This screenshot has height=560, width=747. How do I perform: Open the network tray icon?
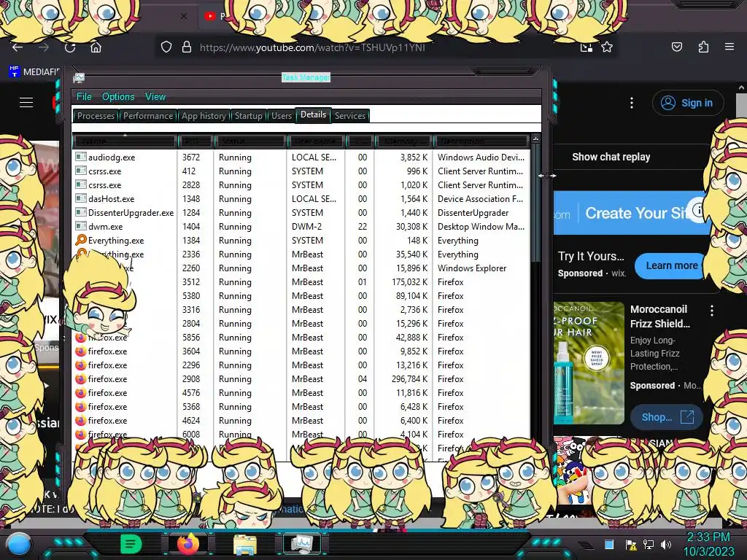point(648,545)
